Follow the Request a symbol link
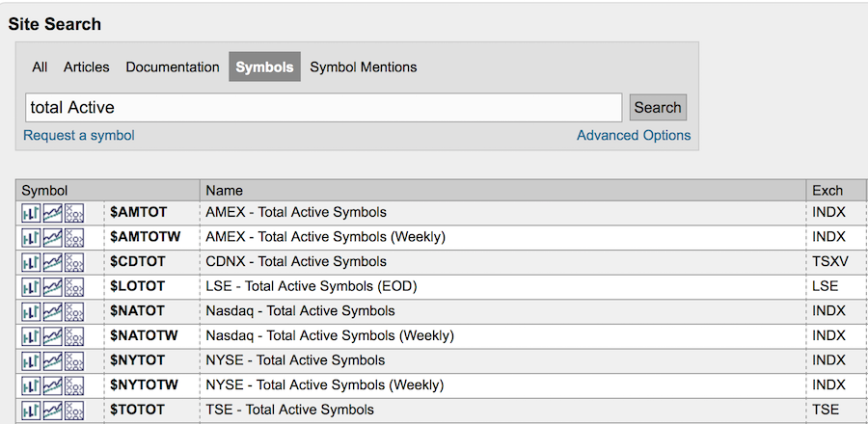Image resolution: width=868 pixels, height=424 pixels. point(79,136)
